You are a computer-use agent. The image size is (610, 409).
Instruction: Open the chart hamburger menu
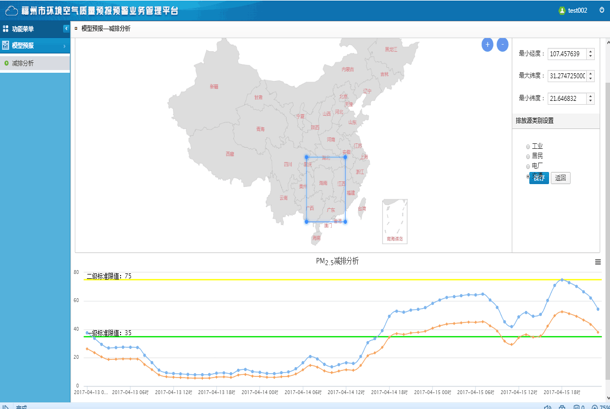tap(598, 262)
